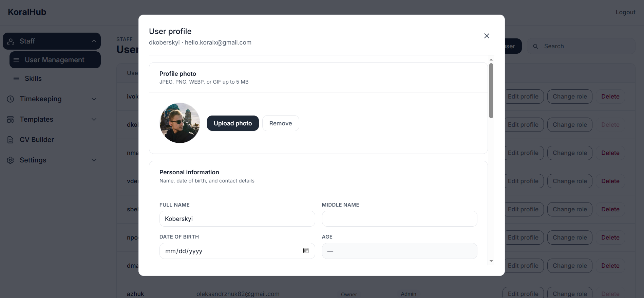Open the User Management menu item

[x=55, y=60]
